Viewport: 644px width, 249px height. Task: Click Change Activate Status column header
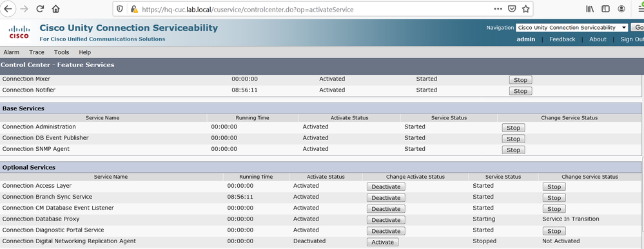pos(415,177)
